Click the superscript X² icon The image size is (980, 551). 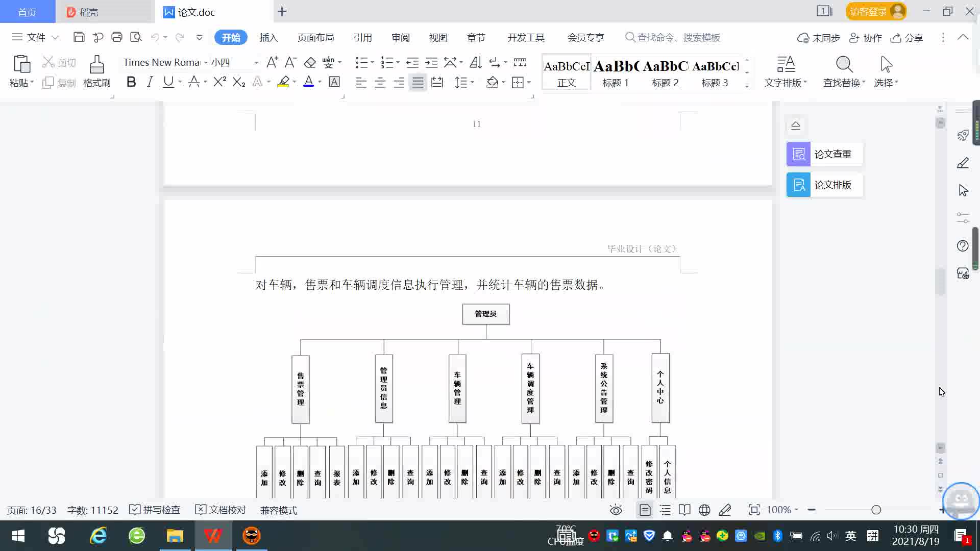(219, 82)
